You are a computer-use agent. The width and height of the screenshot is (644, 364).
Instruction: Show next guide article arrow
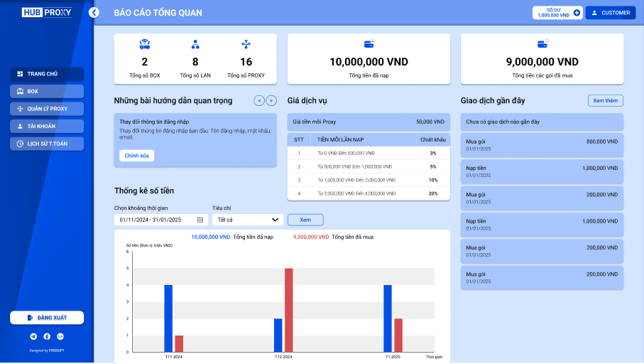pos(271,100)
